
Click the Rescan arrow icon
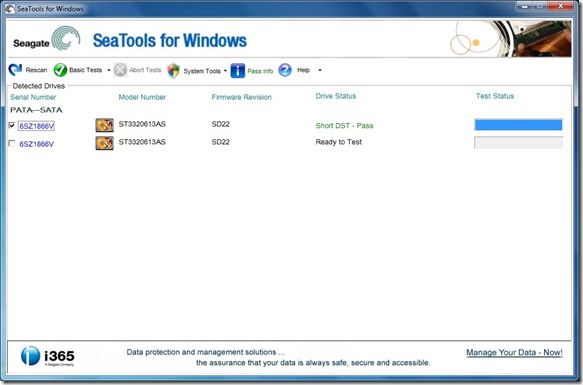(15, 70)
